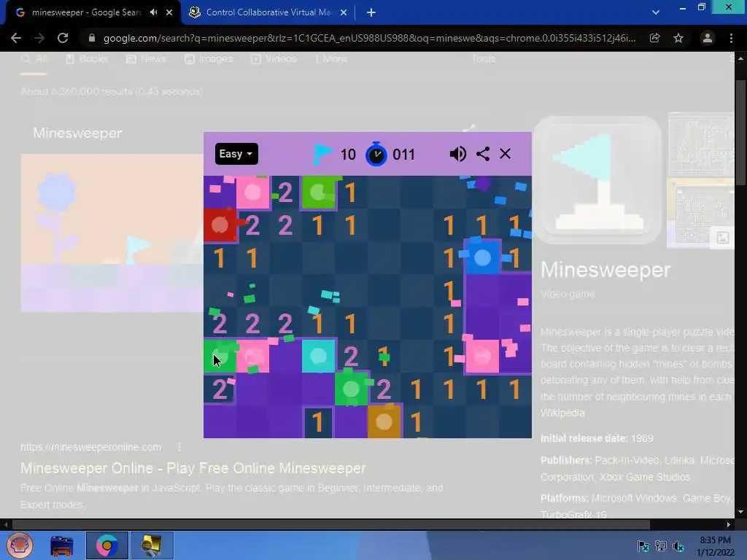Open the taskbar clock
Screen dimensions: 747x560
coord(715,546)
